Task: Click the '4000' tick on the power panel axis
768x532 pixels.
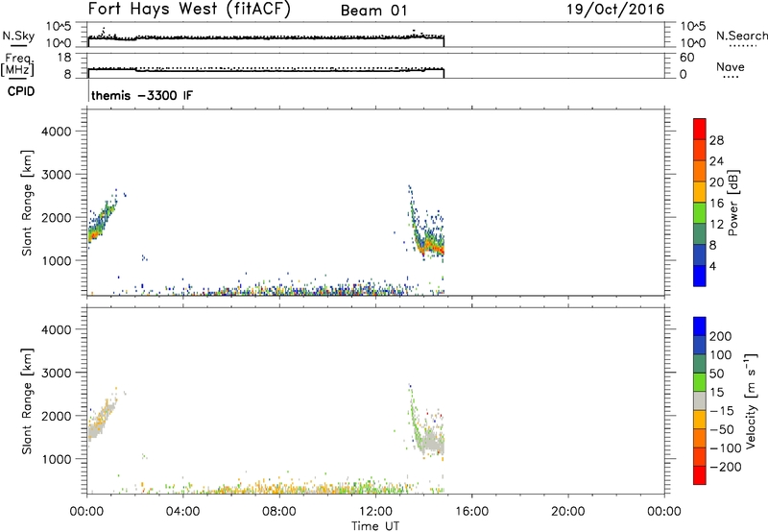Action: click(56, 132)
